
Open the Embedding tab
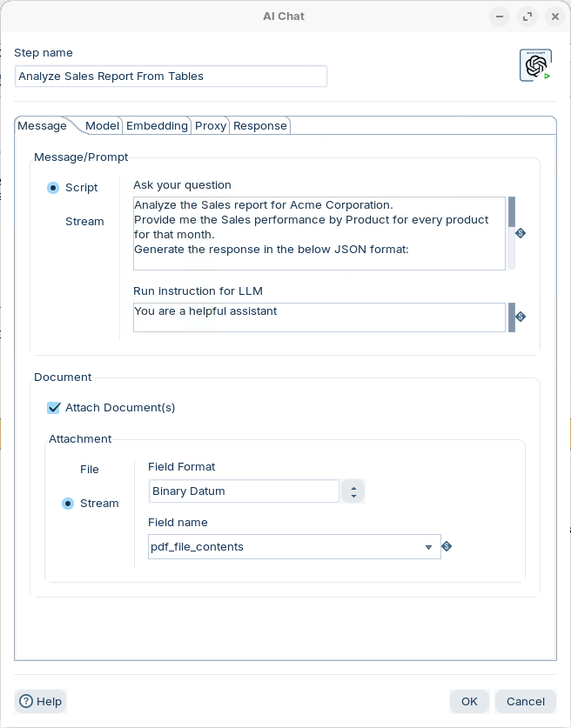[157, 126]
